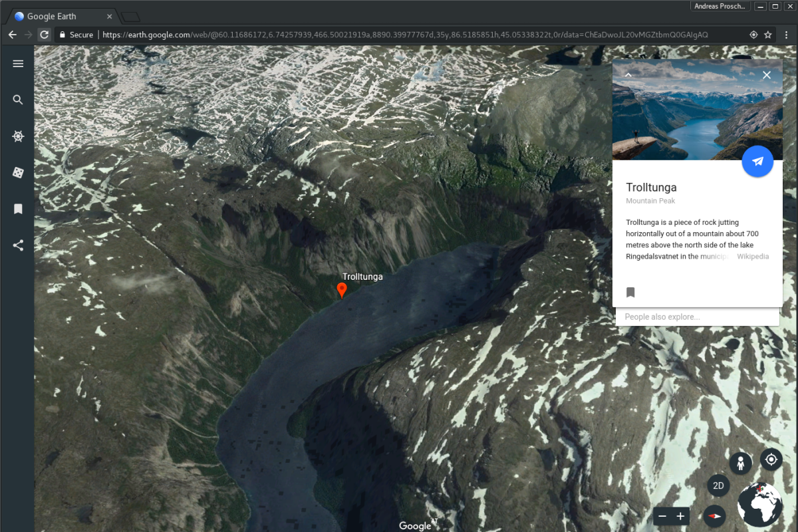Activate Pegman for street-level imagery
The height and width of the screenshot is (532, 798).
741,463
